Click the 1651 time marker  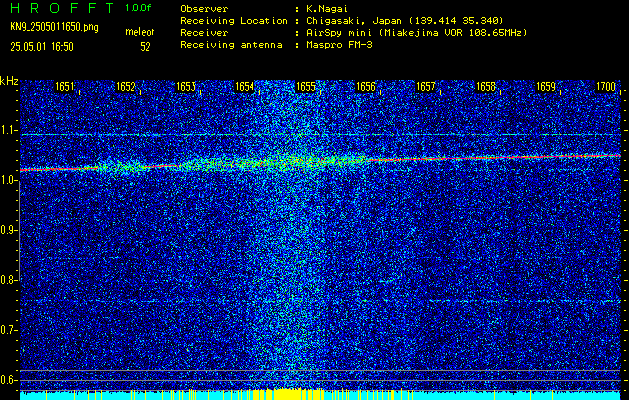tap(65, 87)
